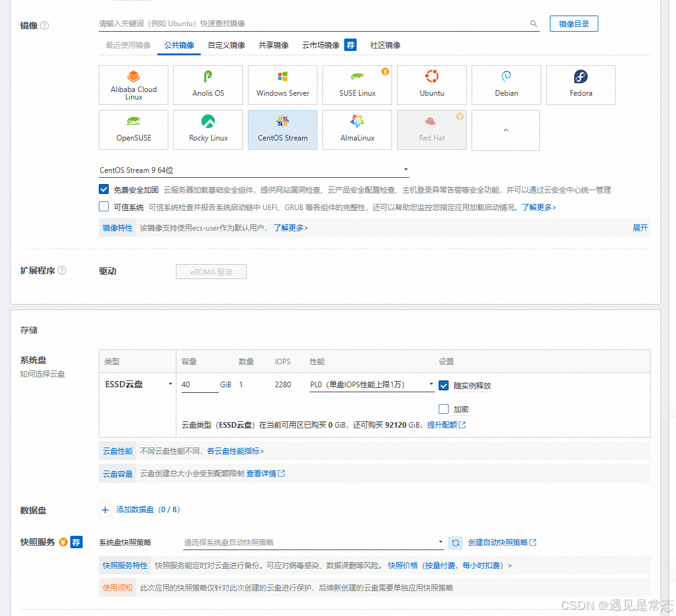Image resolution: width=676 pixels, height=616 pixels.
Task: Open the PL0 performance level dropdown
Action: 372,385
